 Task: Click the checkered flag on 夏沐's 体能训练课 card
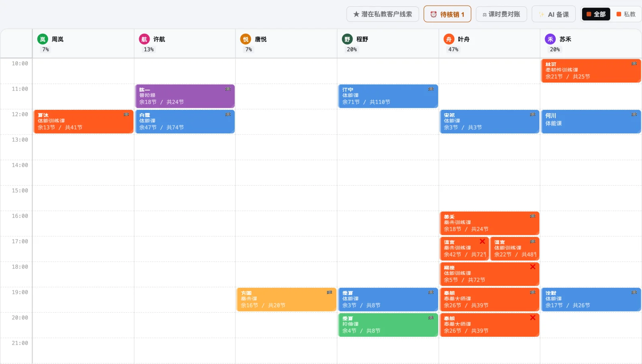(x=126, y=114)
